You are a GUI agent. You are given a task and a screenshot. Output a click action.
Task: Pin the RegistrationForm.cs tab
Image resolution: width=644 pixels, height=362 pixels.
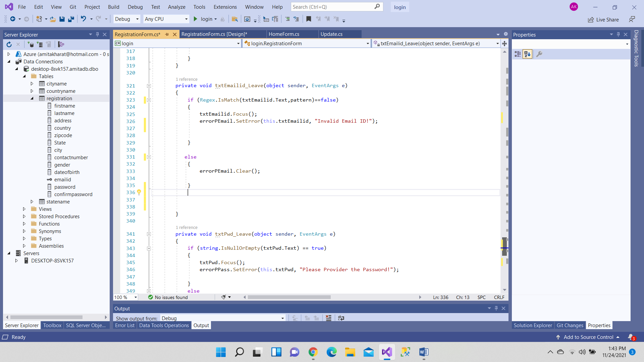tap(167, 34)
